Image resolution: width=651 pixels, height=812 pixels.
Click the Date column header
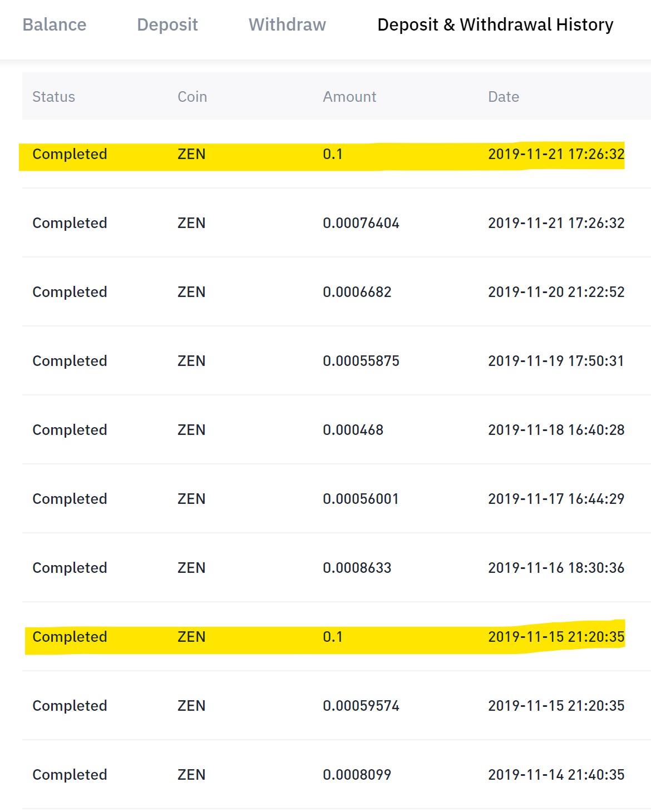[504, 97]
